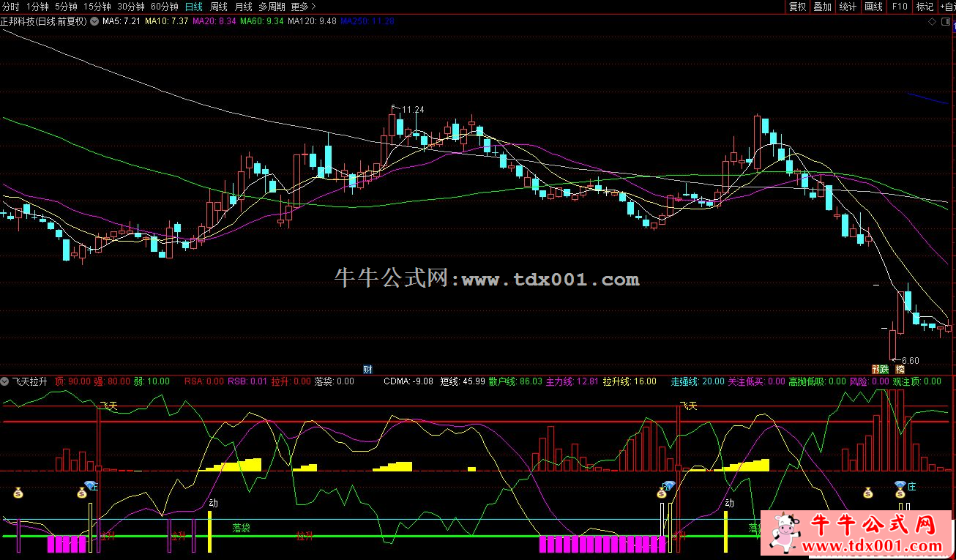Click the 顶: 90.00 indicator value
Screen dimensions: 956x560
pyautogui.click(x=73, y=381)
